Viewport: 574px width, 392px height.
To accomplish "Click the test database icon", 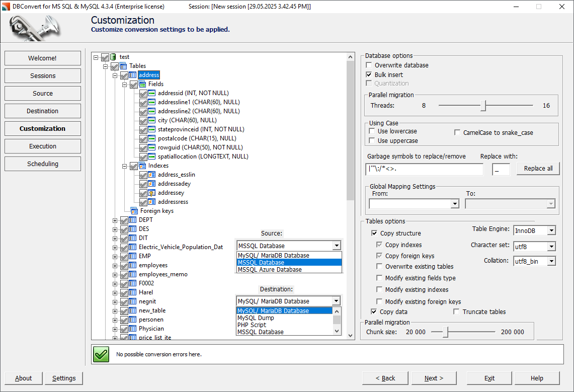I will 113,57.
